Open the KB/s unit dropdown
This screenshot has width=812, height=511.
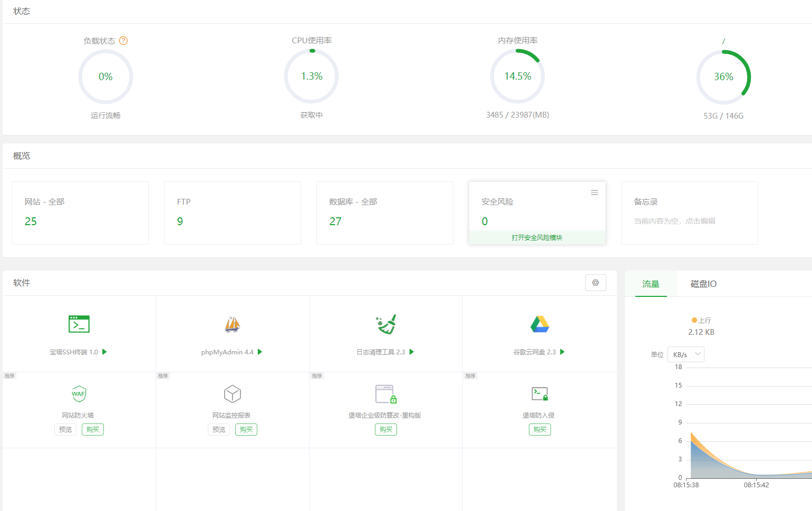click(686, 354)
